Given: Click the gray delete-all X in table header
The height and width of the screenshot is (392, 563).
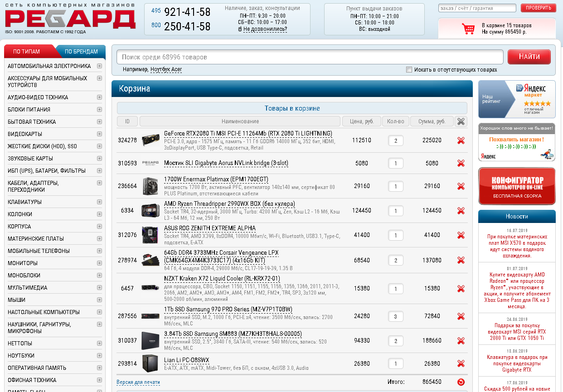Looking at the screenshot, I should point(461,121).
